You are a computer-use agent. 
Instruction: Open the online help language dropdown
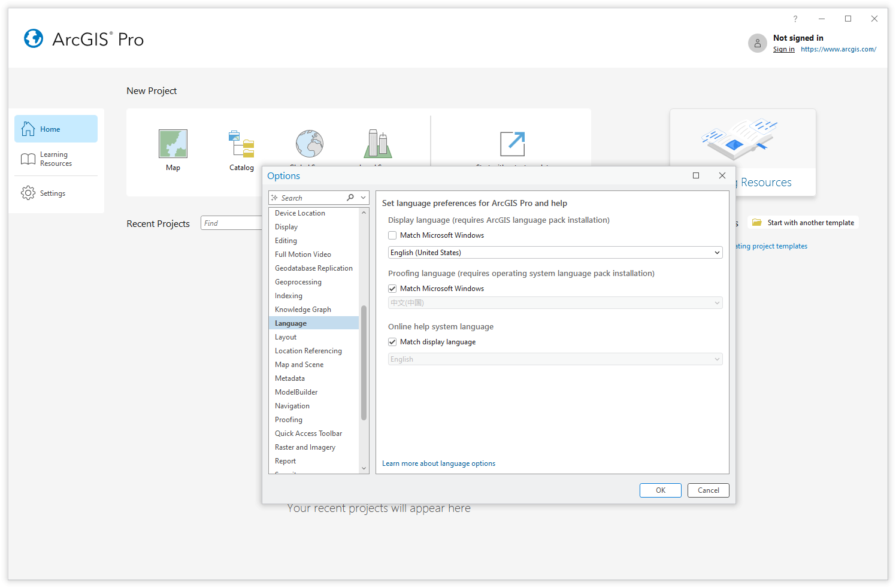[x=555, y=359]
